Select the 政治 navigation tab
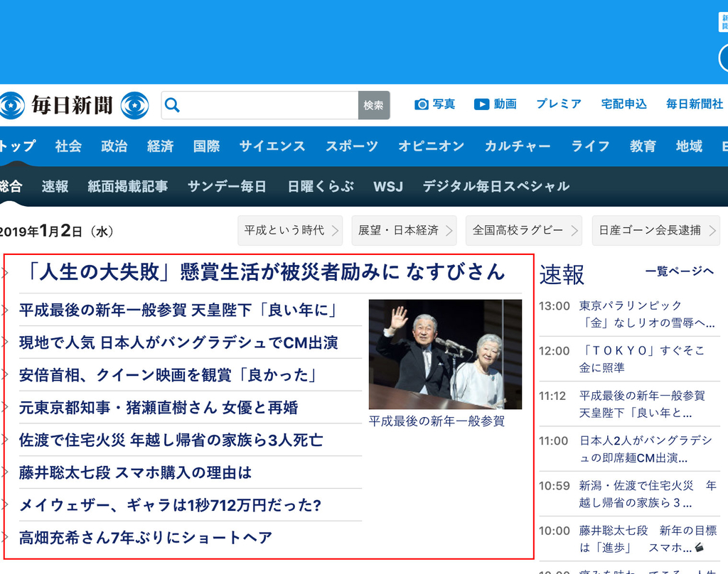This screenshot has height=574, width=728. pos(114,146)
